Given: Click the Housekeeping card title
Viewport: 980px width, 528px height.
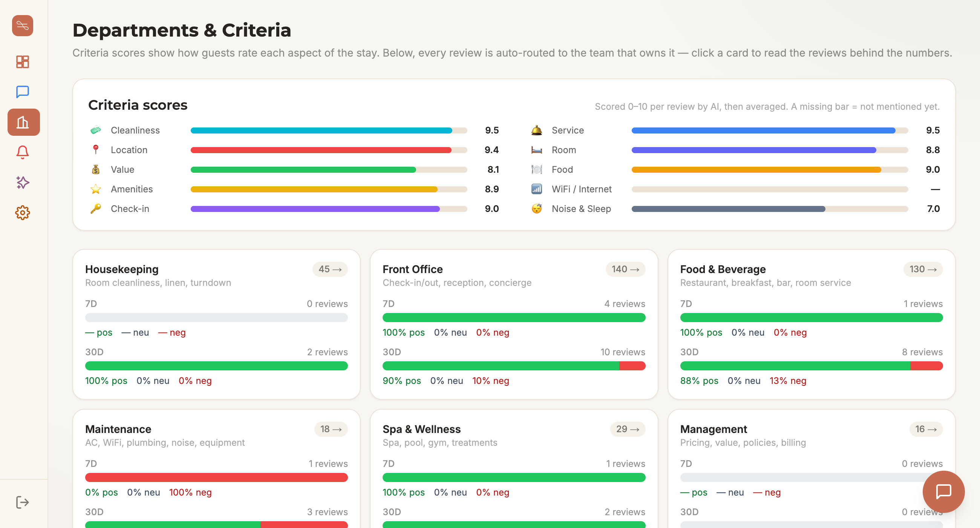Looking at the screenshot, I should (x=122, y=269).
